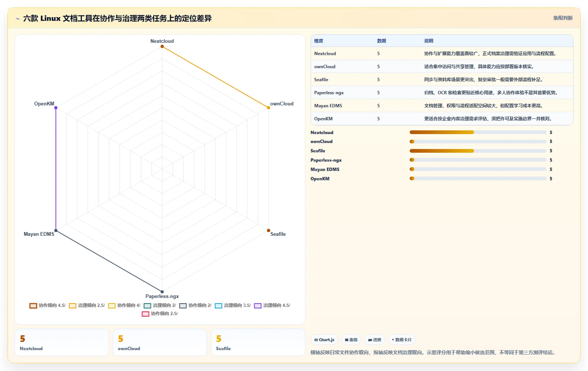This screenshot has height=371, width=588.
Task: Toggle the purple 治理倾向 4.5 legend entry
Action: 272,305
